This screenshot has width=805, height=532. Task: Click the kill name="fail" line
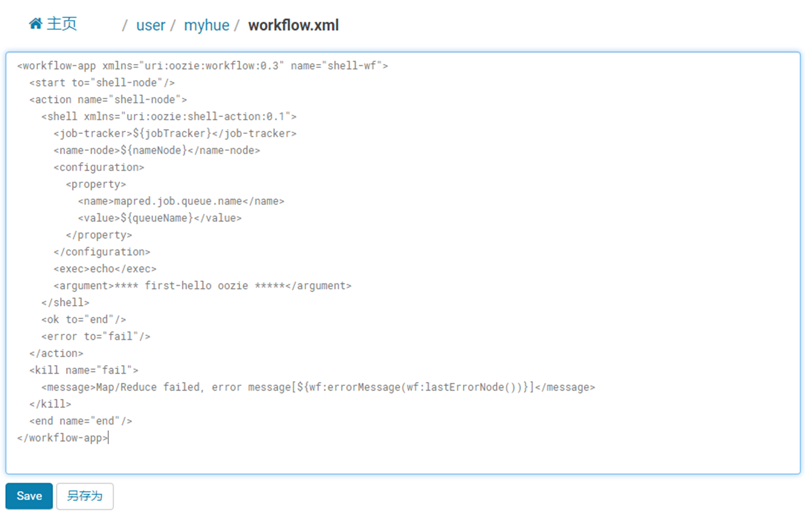tap(84, 370)
